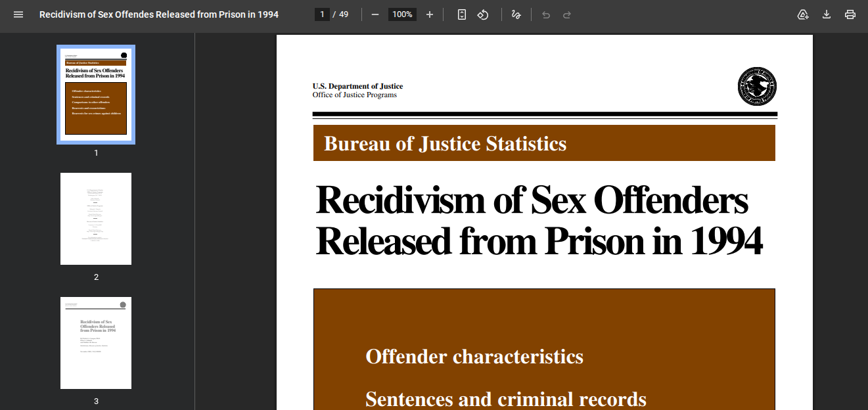This screenshot has width=868, height=410.
Task: Click the Department of Justice seal
Action: [x=757, y=86]
